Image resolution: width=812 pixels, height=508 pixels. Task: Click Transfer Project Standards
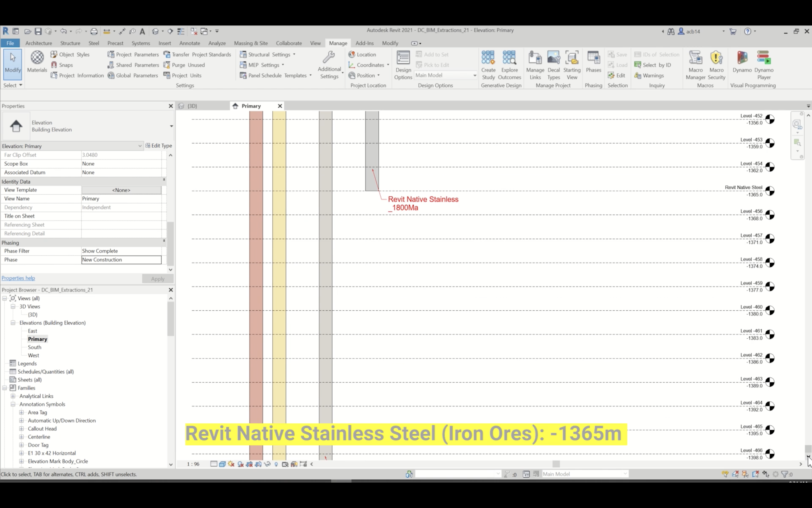point(197,54)
